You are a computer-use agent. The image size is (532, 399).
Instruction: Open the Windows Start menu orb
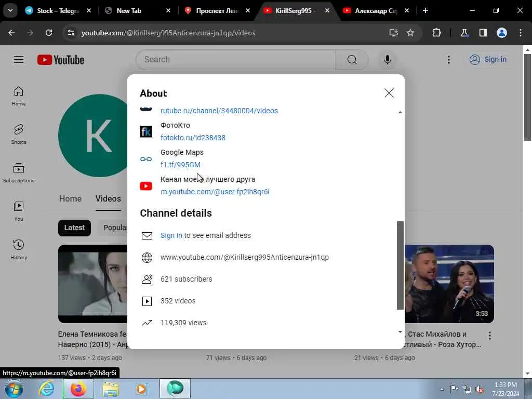[x=14, y=389]
